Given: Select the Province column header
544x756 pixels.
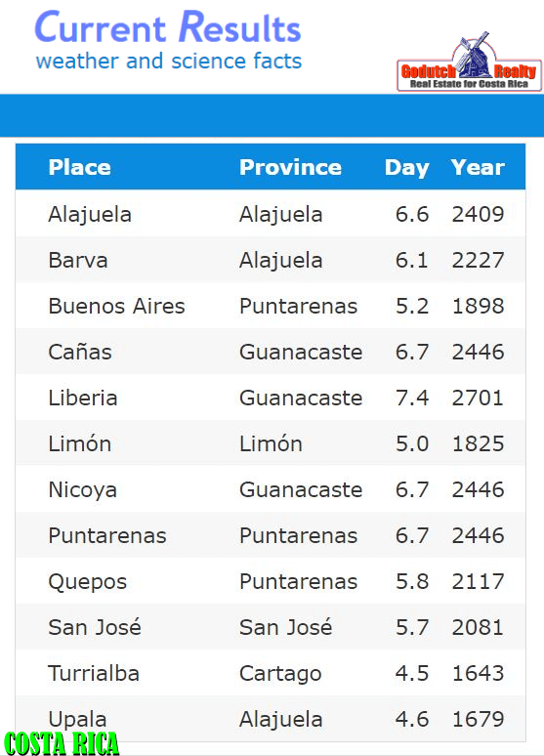Looking at the screenshot, I should (290, 167).
